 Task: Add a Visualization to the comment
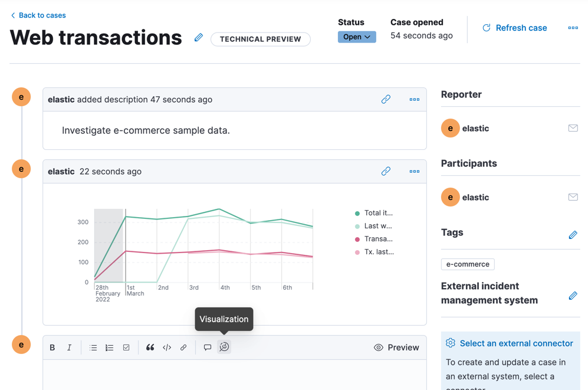click(224, 348)
